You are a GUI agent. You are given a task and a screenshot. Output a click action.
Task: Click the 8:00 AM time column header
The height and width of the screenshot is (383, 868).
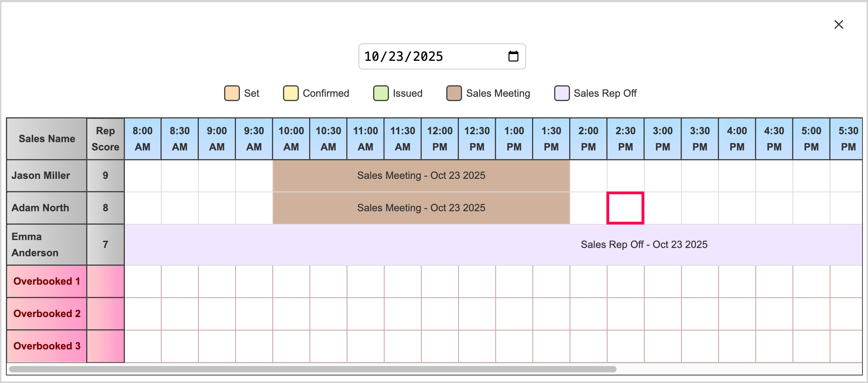tap(143, 139)
